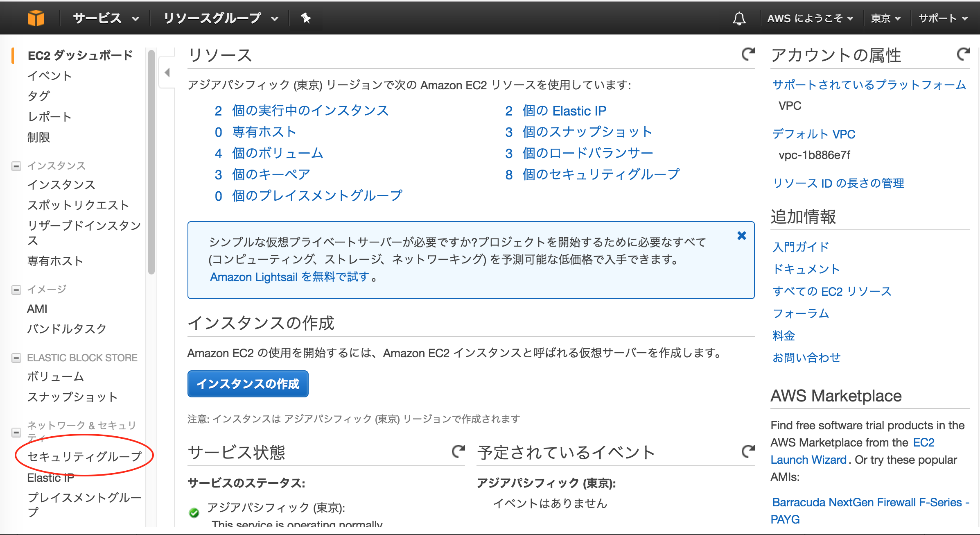Viewport: 980px width, 535px height.
Task: Refresh the サービス状態 section
Action: click(x=458, y=451)
